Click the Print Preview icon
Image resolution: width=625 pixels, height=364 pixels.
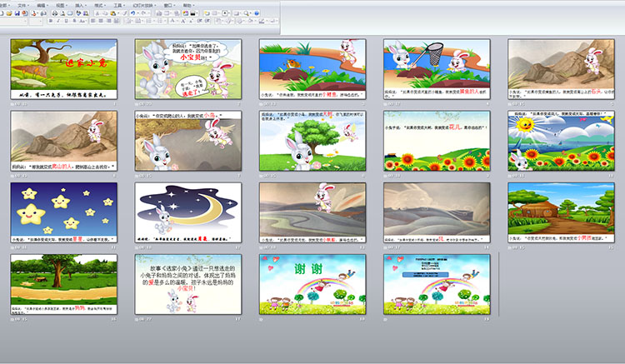pos(62,13)
